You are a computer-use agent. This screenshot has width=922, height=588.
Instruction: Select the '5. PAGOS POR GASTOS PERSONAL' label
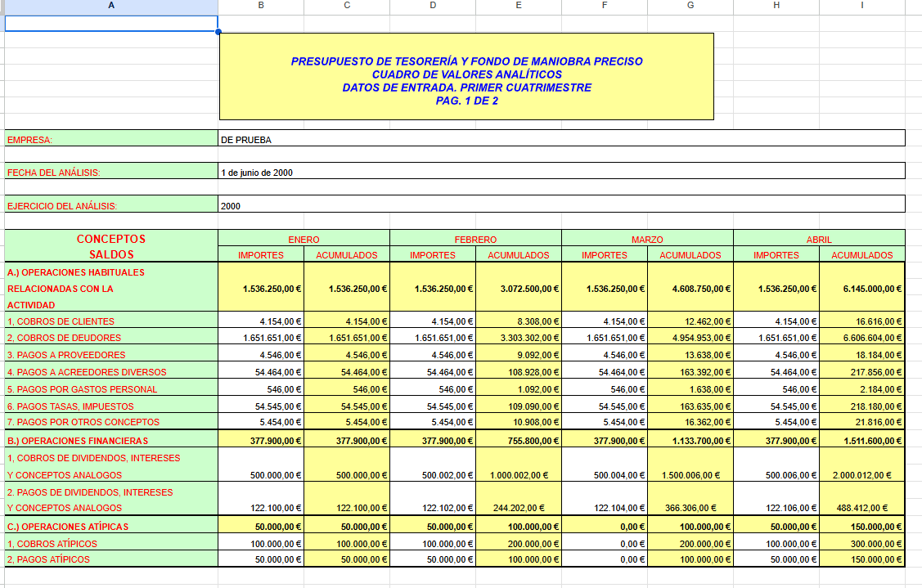(x=111, y=389)
